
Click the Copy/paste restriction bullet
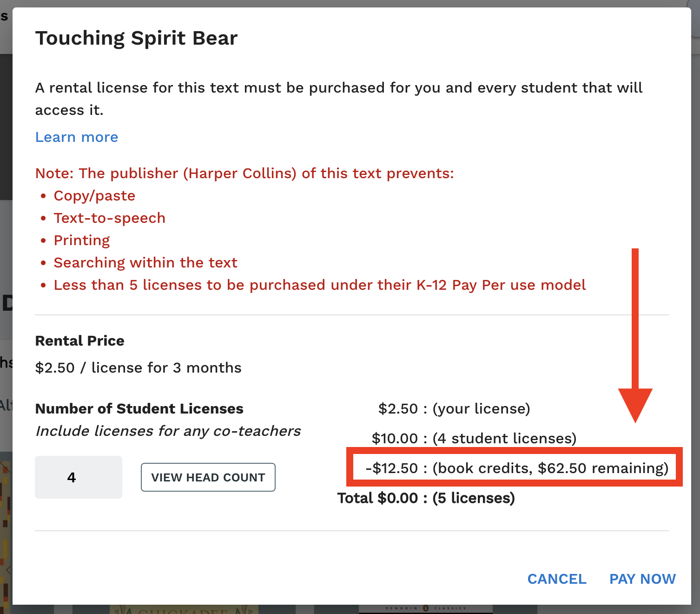[x=94, y=196]
